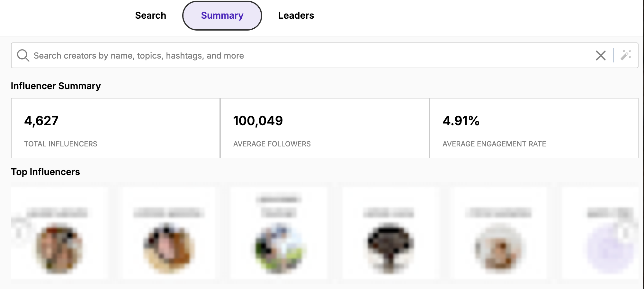Click the 100,049 Average Followers card

pos(325,128)
